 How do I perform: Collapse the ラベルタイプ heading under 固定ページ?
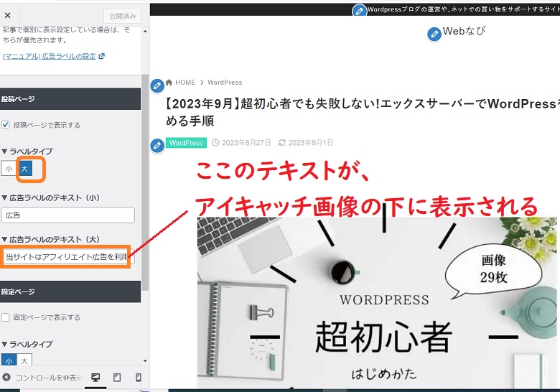pyautogui.click(x=27, y=344)
